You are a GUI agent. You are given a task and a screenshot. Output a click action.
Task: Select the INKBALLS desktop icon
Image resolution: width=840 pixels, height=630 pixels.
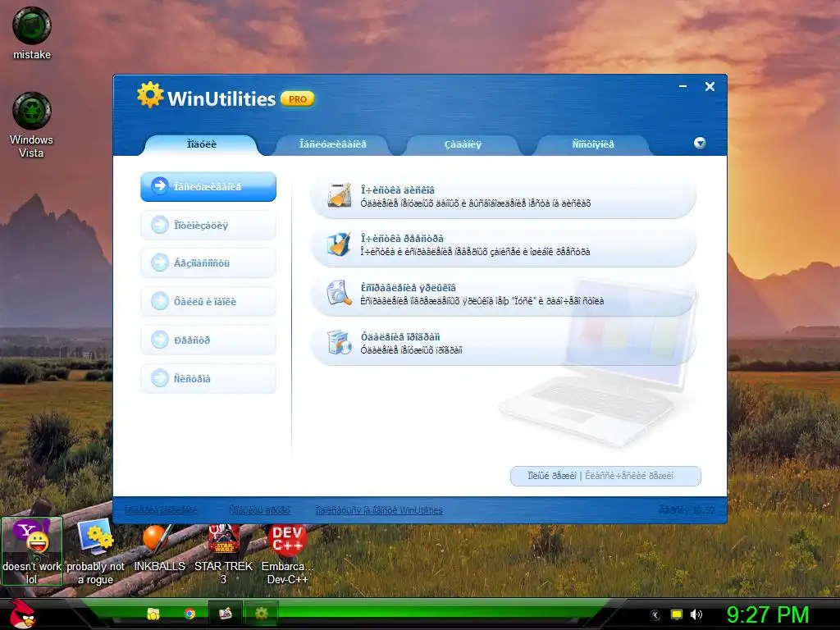click(159, 548)
